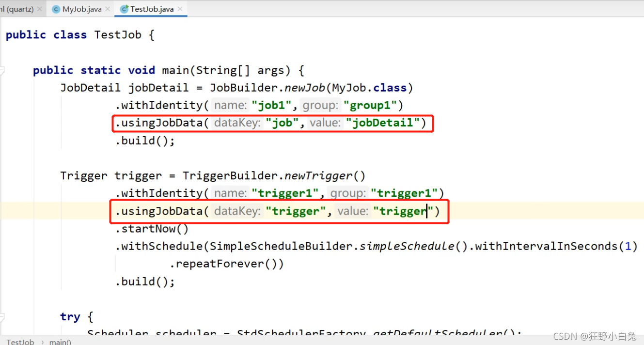Click the simpleSchedule method call
Image resolution: width=644 pixels, height=345 pixels.
[407, 246]
